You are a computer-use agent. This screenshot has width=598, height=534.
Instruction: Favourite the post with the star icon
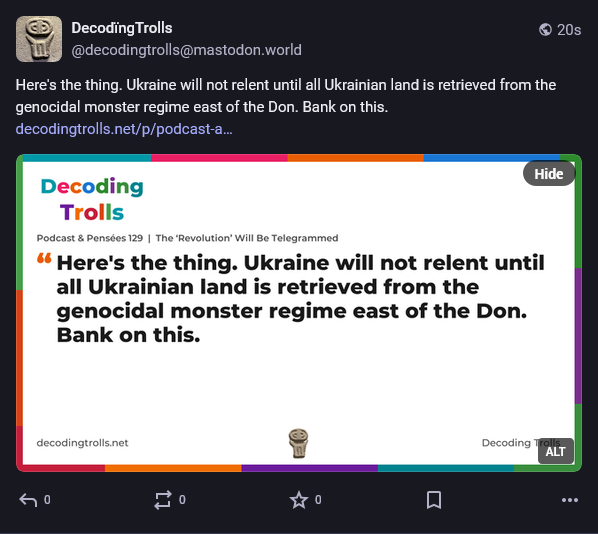click(x=299, y=500)
